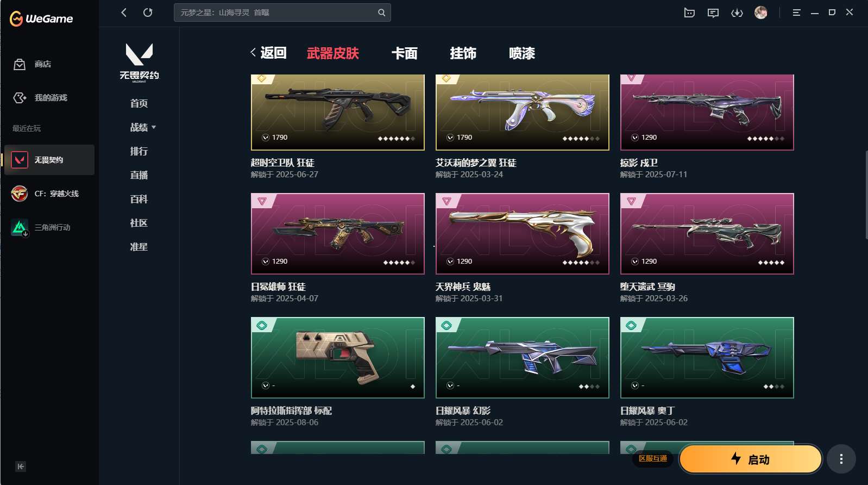868x485 pixels.
Task: Switch to the 卡面 tab
Action: [x=405, y=53]
